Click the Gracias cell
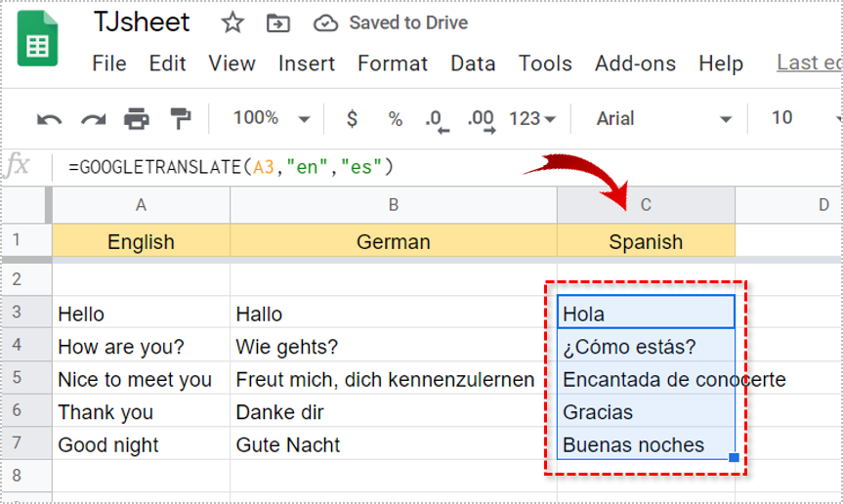Screen dimensions: 843x504 click(646, 410)
